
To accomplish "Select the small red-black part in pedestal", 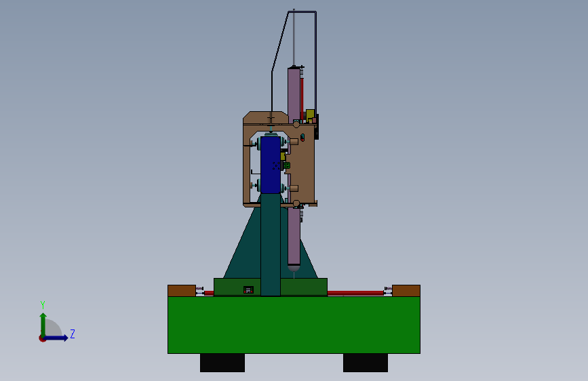I will (248, 290).
